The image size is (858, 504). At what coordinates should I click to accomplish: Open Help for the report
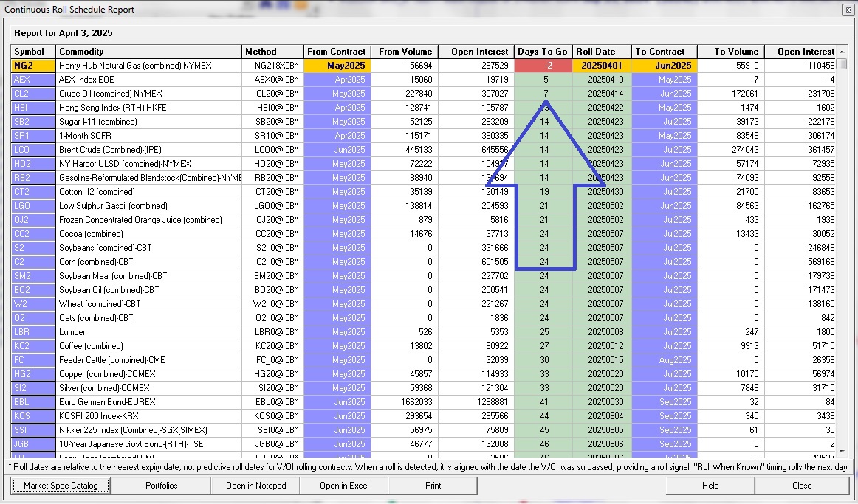710,486
